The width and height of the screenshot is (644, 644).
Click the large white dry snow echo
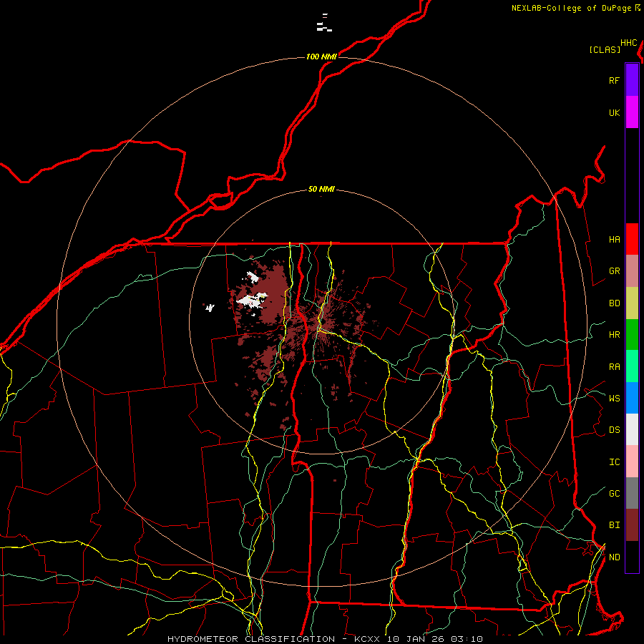252,301
